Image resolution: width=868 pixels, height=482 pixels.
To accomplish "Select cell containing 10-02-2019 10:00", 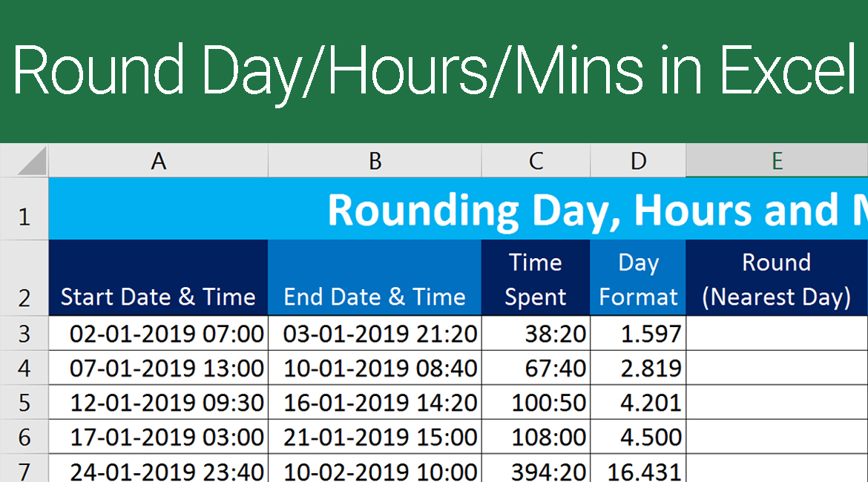I will [375, 471].
